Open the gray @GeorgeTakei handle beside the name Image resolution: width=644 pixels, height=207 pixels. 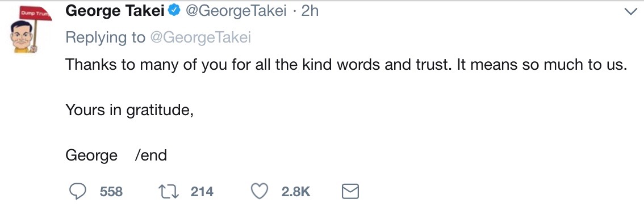236,11
